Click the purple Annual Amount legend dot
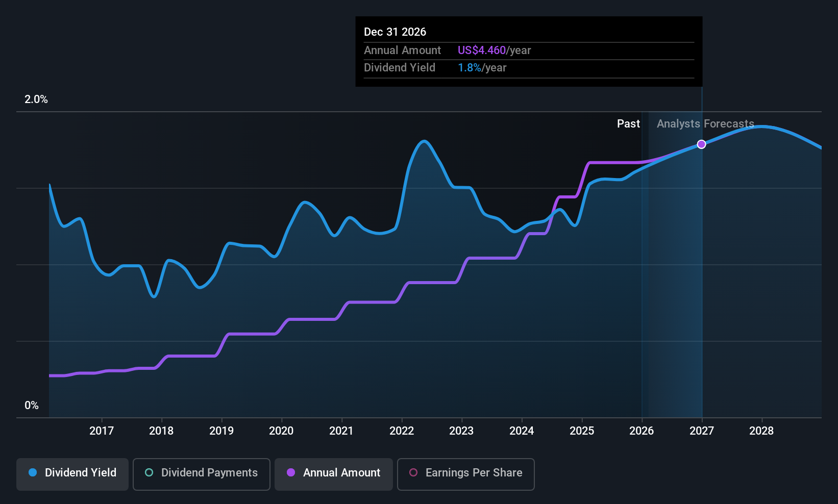This screenshot has width=838, height=504. [291, 472]
